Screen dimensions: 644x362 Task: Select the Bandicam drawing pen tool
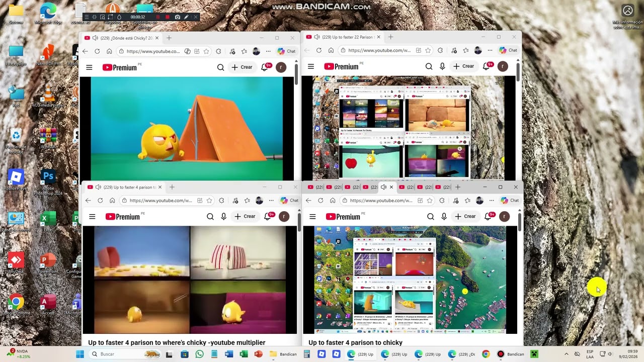tap(186, 17)
